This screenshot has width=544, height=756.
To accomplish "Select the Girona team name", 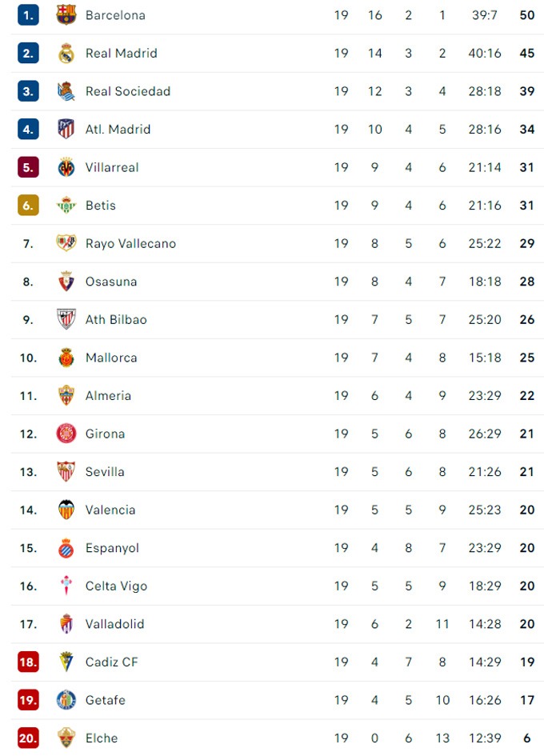I will pyautogui.click(x=105, y=434).
